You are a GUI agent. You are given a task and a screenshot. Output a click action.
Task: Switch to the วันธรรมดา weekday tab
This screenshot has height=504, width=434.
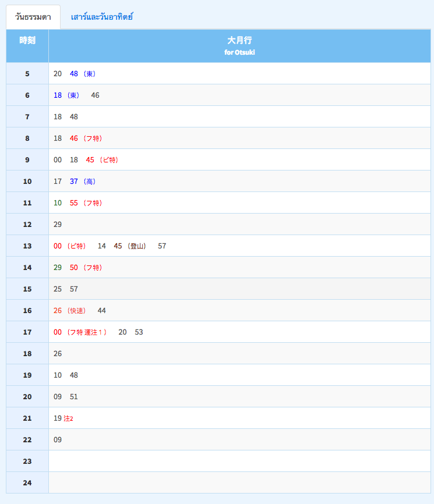(x=33, y=17)
